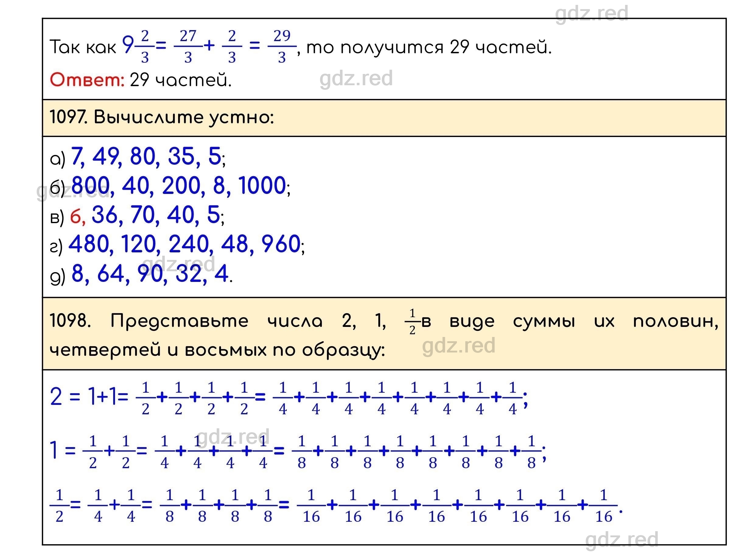Click the red 'Ответ:' label
This screenshot has width=756, height=554.
point(87,80)
